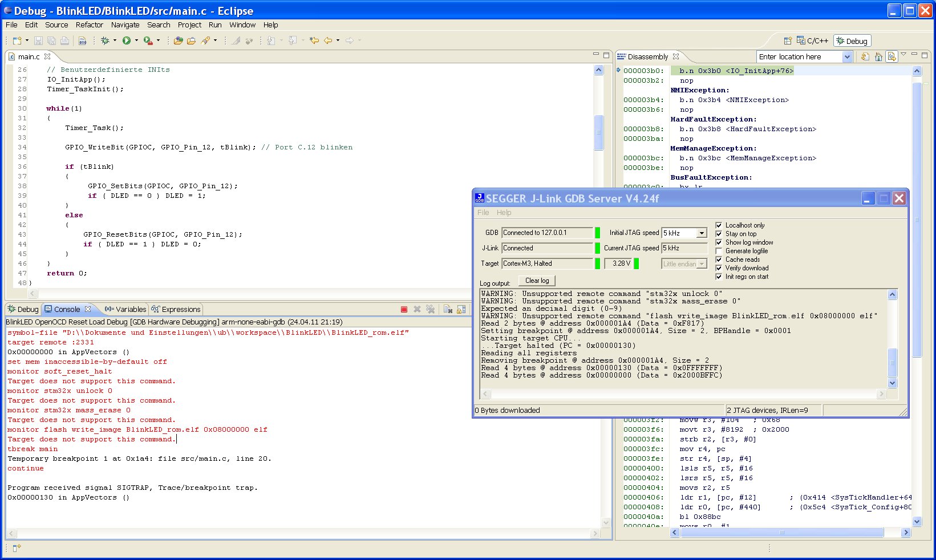Toggle the Localhost only checkbox

pyautogui.click(x=719, y=225)
